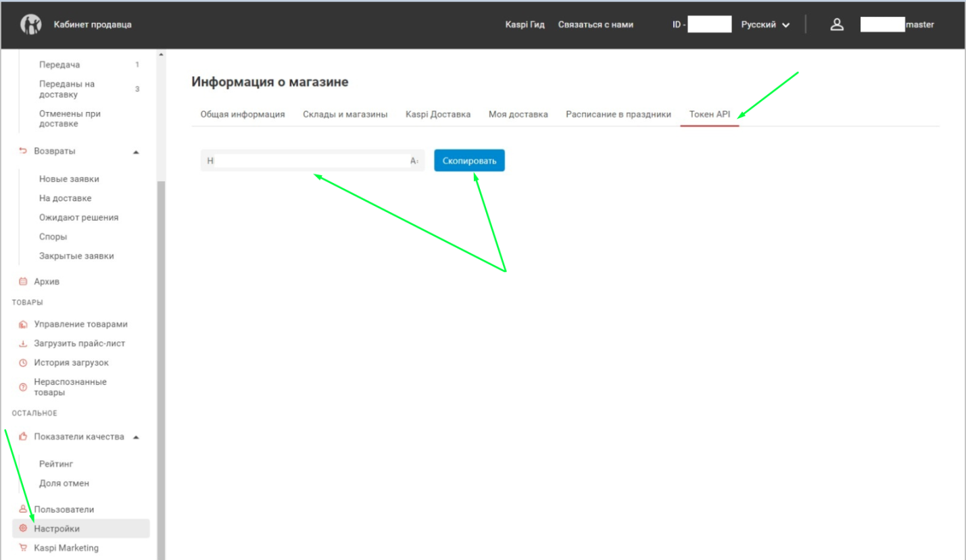The height and width of the screenshot is (560, 966).
Task: Click the ОСТАЛЬНОЕ section label
Action: pyautogui.click(x=34, y=413)
